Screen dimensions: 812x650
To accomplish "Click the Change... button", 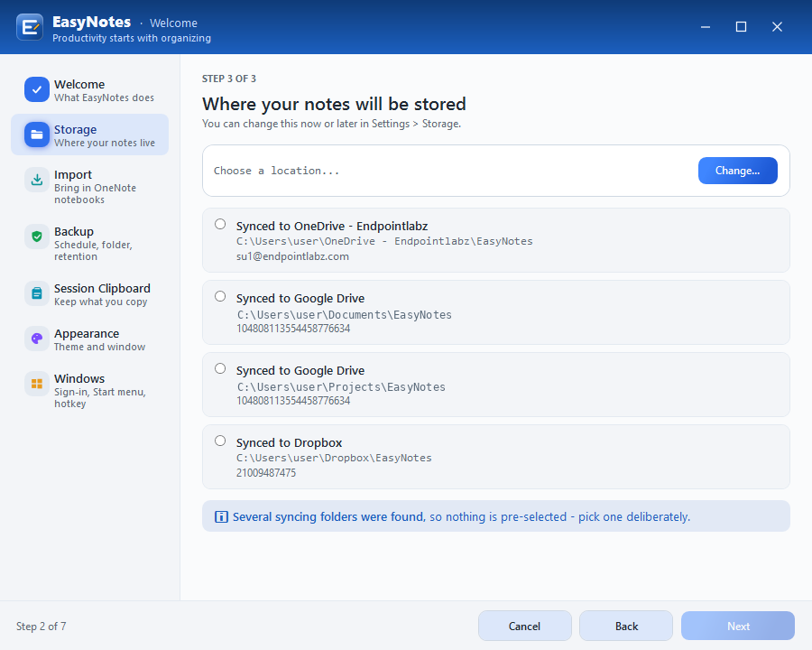I will pos(737,171).
